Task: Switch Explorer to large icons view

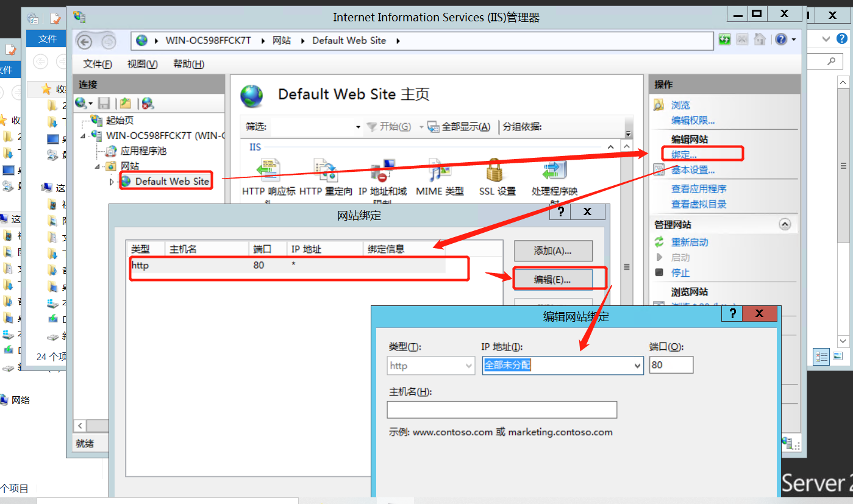Action: (838, 356)
